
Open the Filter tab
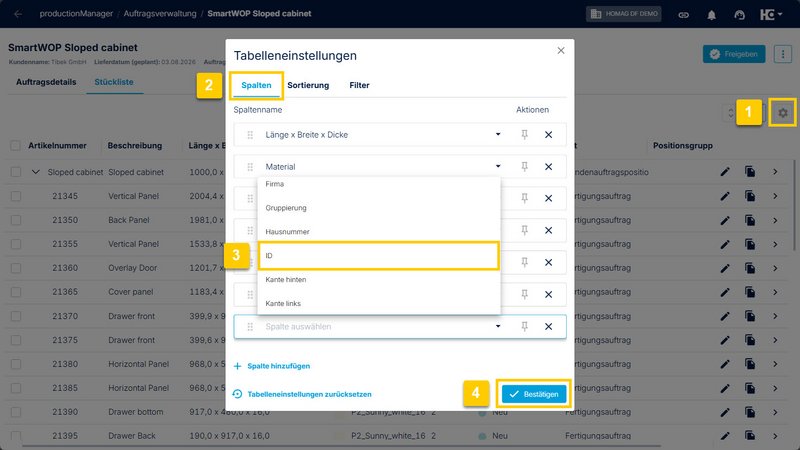[x=359, y=85]
